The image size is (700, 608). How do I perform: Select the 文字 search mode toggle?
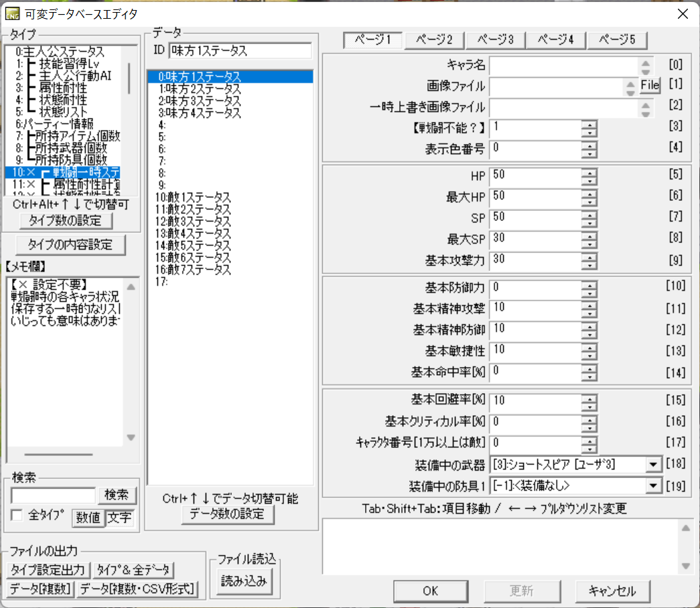point(119,518)
